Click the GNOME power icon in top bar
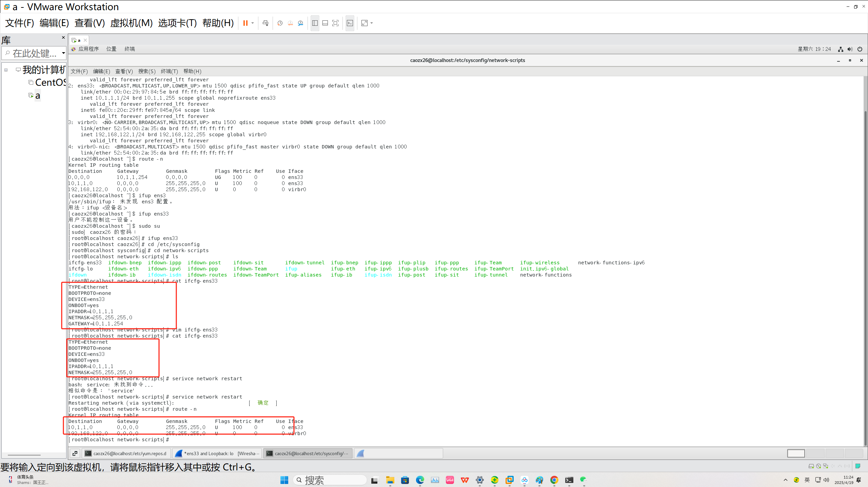868x487 pixels. pos(860,49)
